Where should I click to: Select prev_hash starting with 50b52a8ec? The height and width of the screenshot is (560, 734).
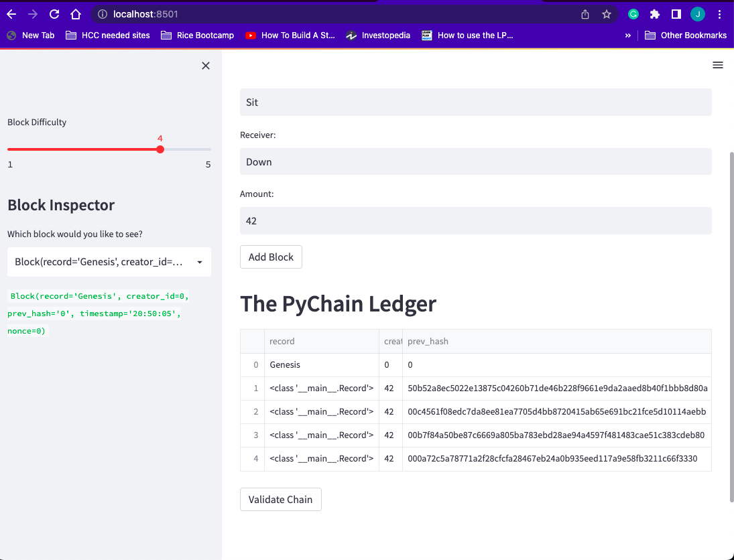click(557, 389)
